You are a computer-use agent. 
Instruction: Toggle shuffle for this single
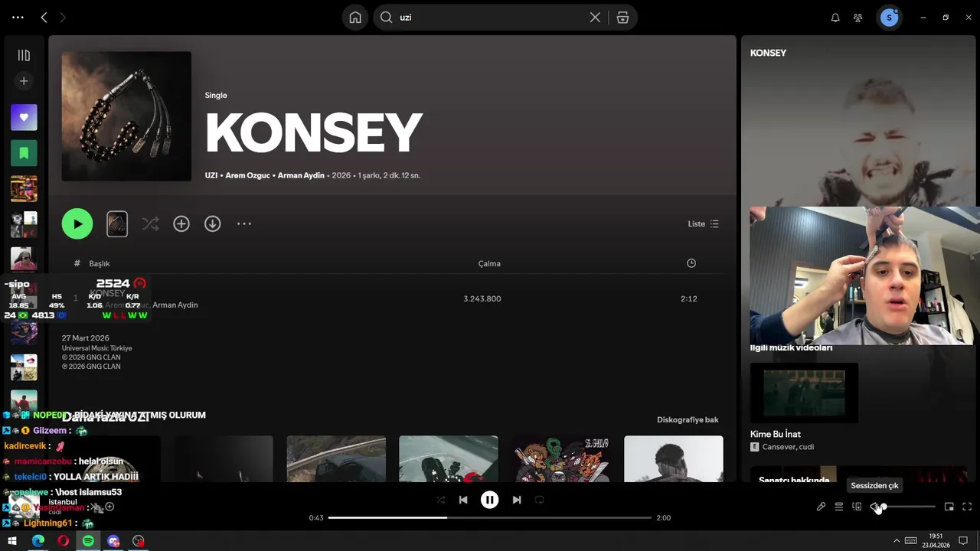(150, 223)
